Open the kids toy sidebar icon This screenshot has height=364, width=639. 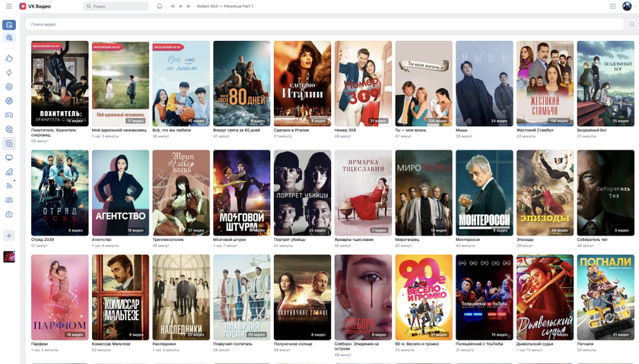(x=9, y=172)
